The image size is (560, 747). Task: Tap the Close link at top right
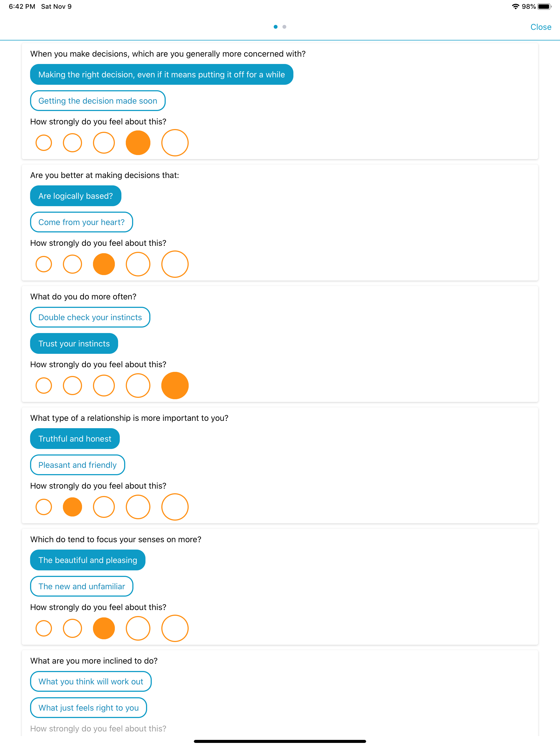tap(541, 27)
